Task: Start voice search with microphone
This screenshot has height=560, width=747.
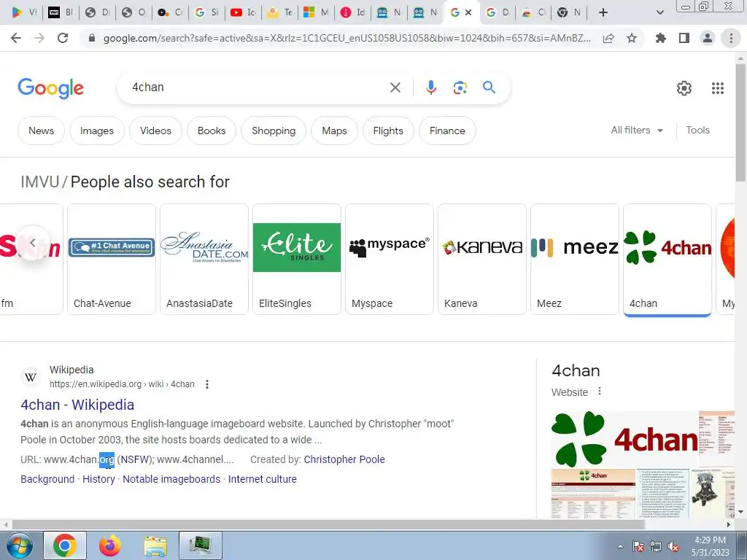Action: 430,87
